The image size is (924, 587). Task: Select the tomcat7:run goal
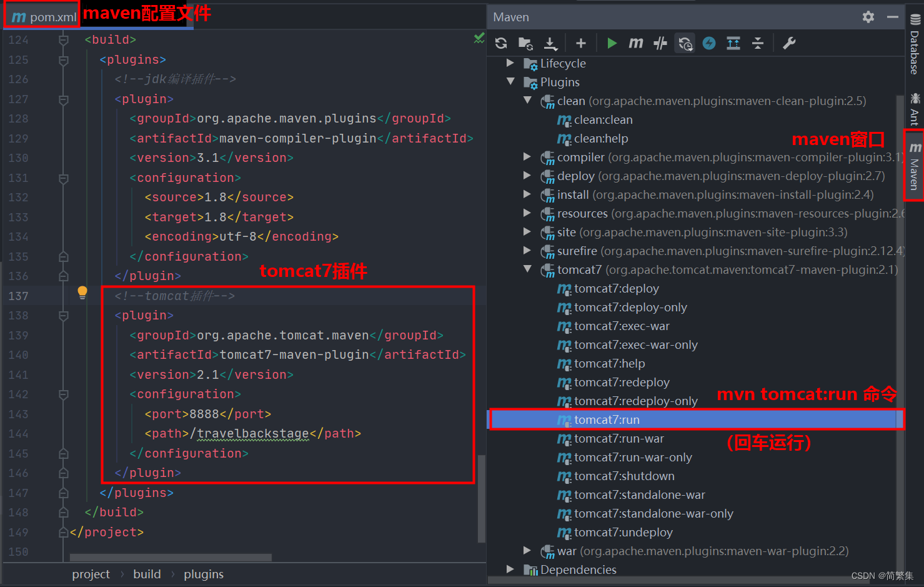(607, 419)
